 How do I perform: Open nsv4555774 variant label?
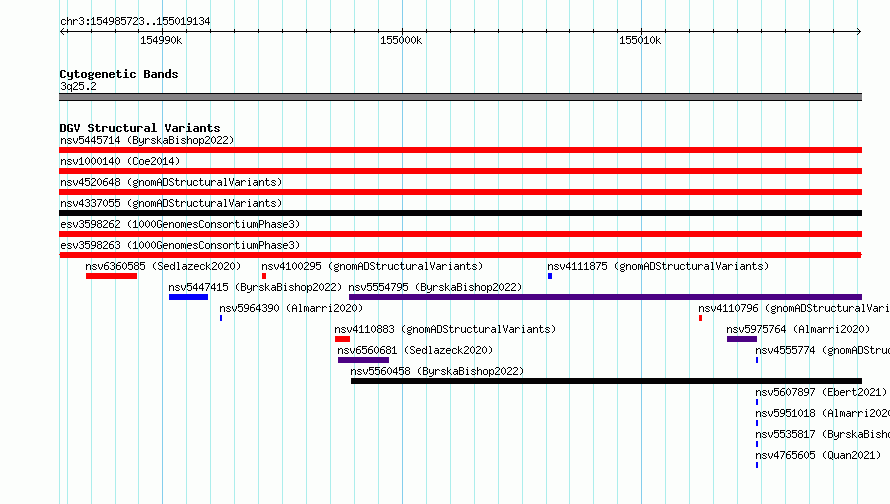822,350
